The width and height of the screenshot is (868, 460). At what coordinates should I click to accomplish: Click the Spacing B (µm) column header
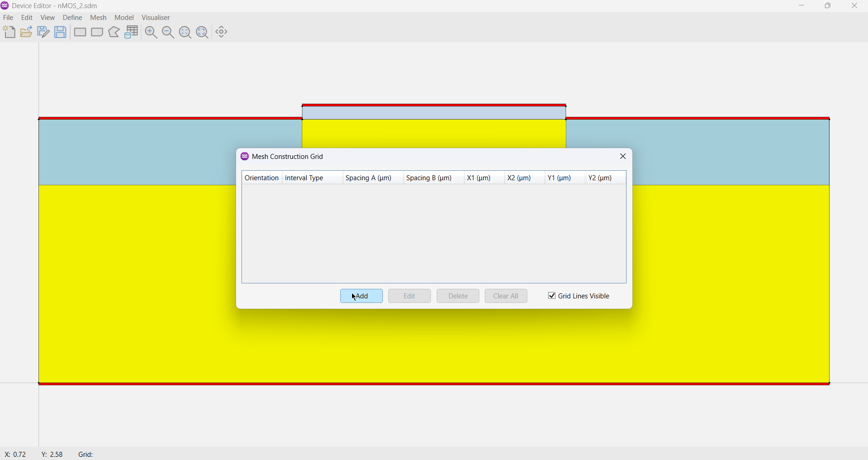[x=434, y=178]
